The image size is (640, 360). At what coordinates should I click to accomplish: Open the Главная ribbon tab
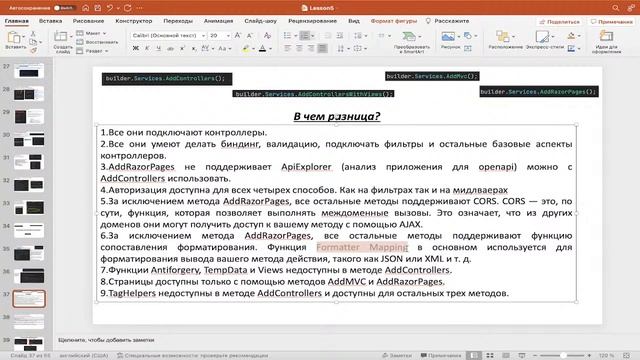click(17, 21)
